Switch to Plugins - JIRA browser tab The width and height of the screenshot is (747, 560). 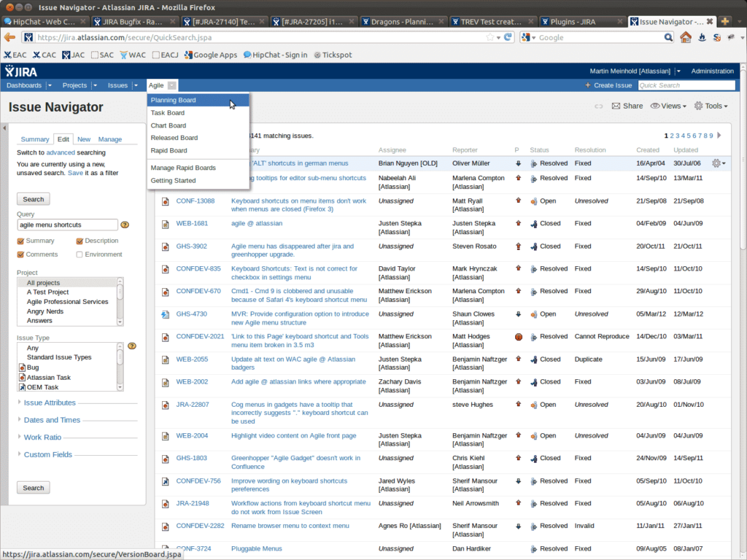tap(581, 21)
